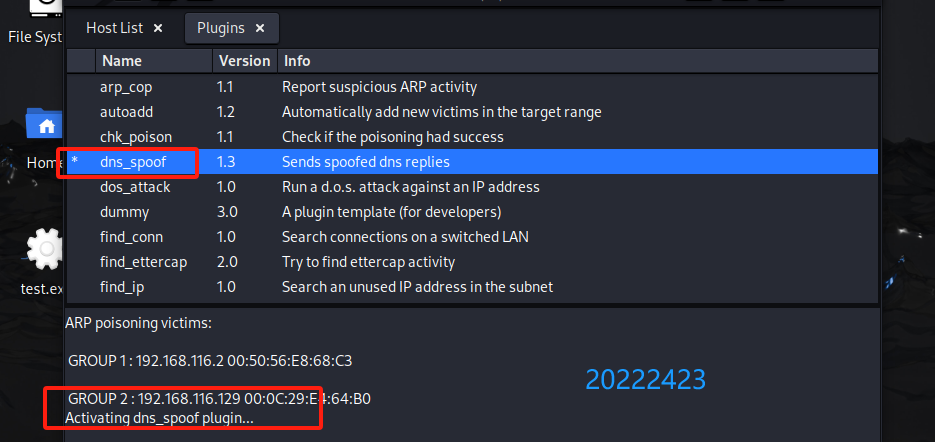Toggle the active dns_spoof plugin asterisk
This screenshot has height=442, width=935.
74,162
